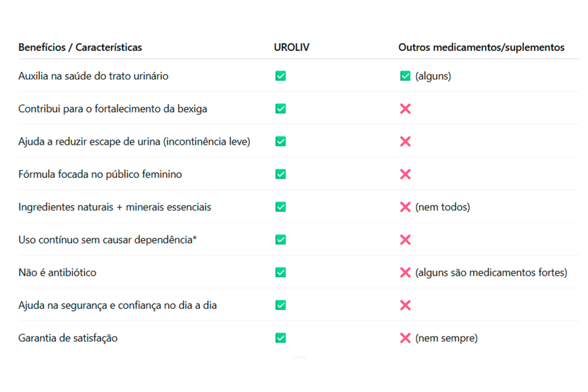Click UROLIV check for "Não é antibiótico" row
588x392 pixels.
pos(280,273)
